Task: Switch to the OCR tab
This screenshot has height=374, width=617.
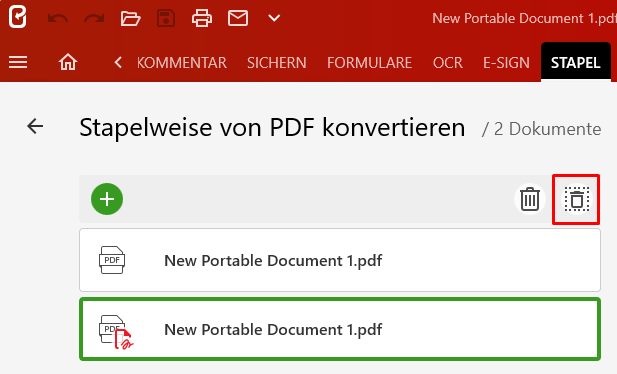Action: tap(448, 63)
